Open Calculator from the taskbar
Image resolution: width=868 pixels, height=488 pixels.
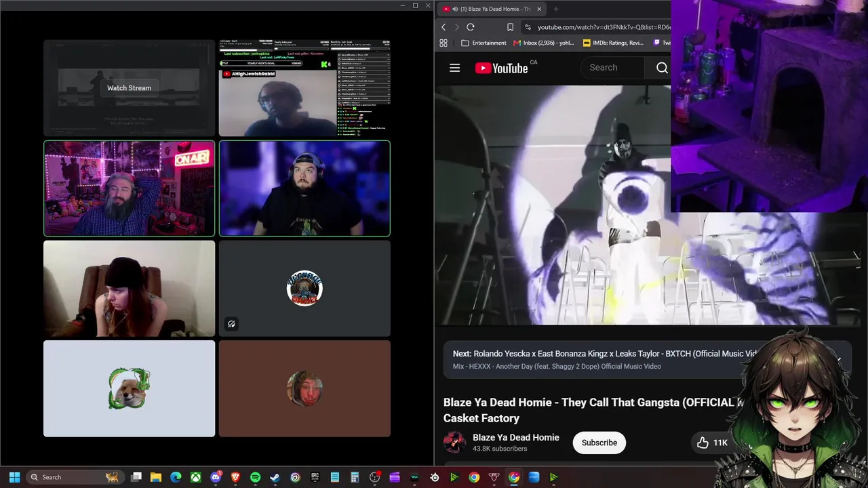coord(355,477)
